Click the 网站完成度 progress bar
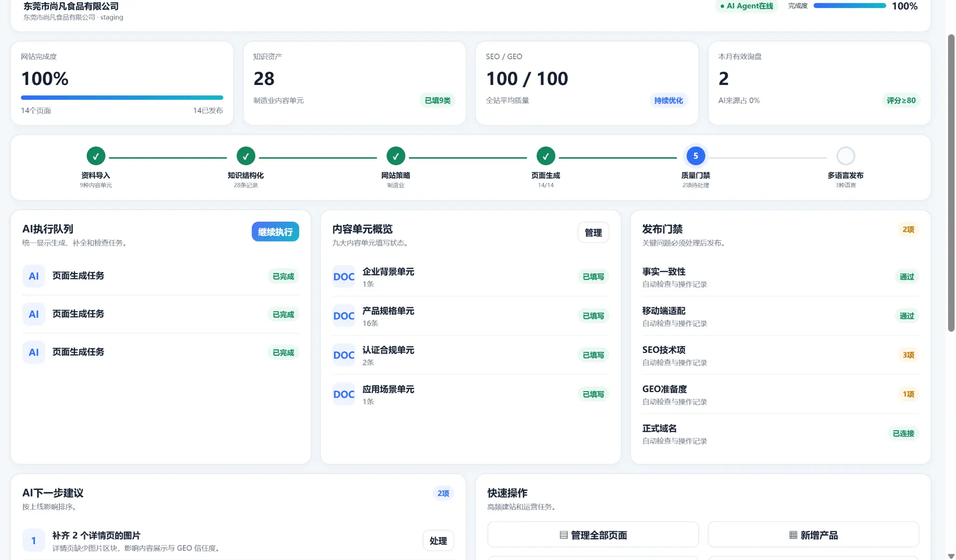The width and height of the screenshot is (956, 560). 122,98
